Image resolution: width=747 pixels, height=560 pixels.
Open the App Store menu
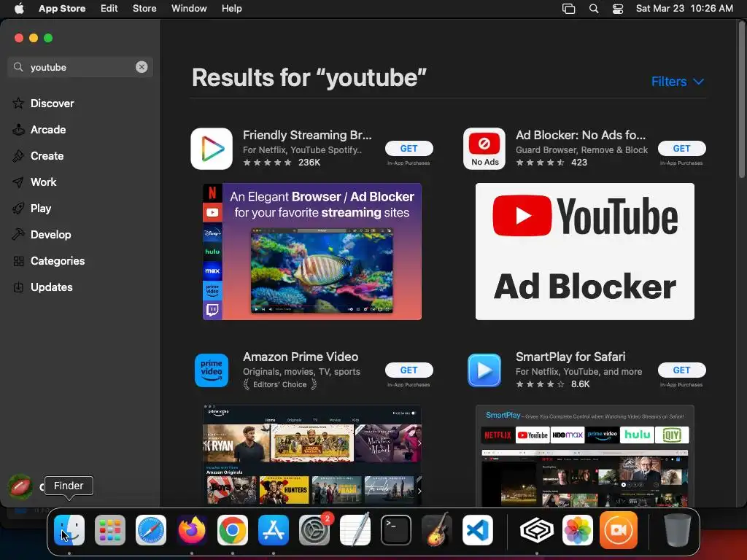pos(62,9)
